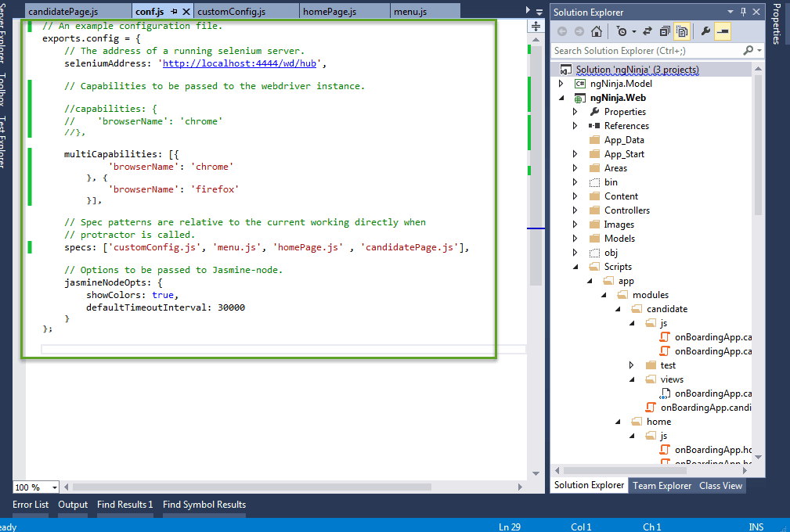Image resolution: width=790 pixels, height=532 pixels.
Task: Click the editor vertical scrollbar thumb
Action: coord(536,164)
